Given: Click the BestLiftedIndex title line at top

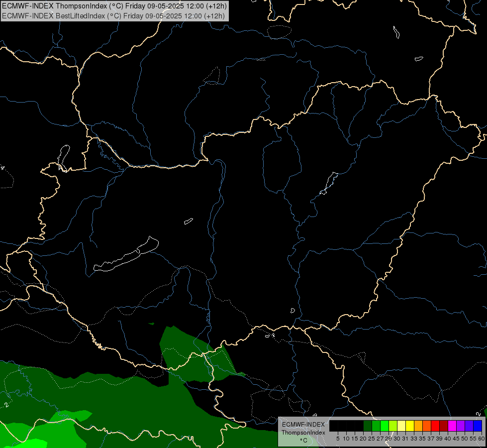Looking at the screenshot, I should pos(113,16).
